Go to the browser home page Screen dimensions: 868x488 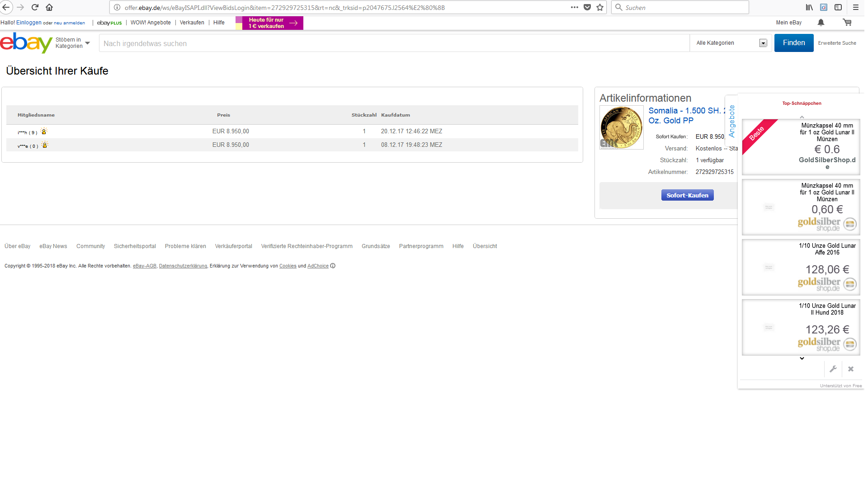(49, 7)
